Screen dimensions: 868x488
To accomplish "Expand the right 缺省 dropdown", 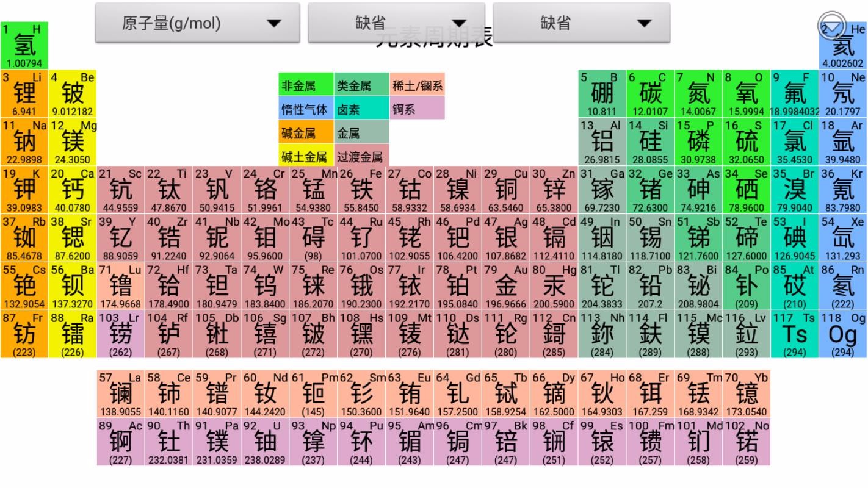I will 581,23.
